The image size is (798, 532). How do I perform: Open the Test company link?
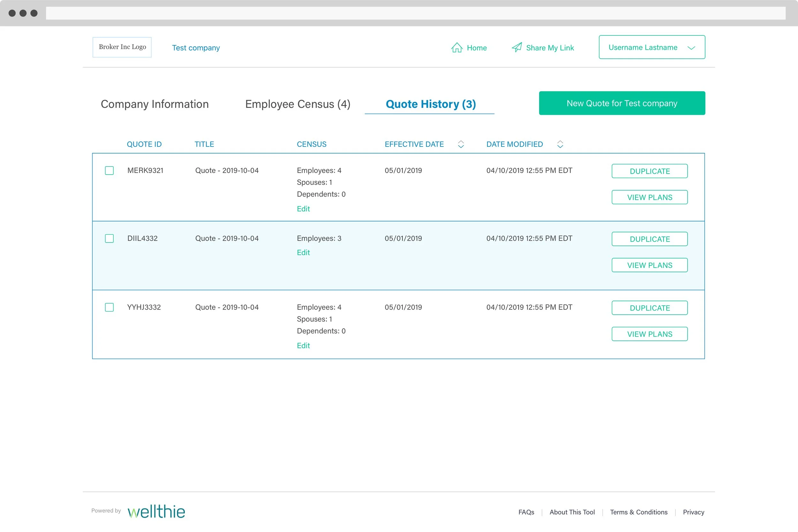point(196,48)
